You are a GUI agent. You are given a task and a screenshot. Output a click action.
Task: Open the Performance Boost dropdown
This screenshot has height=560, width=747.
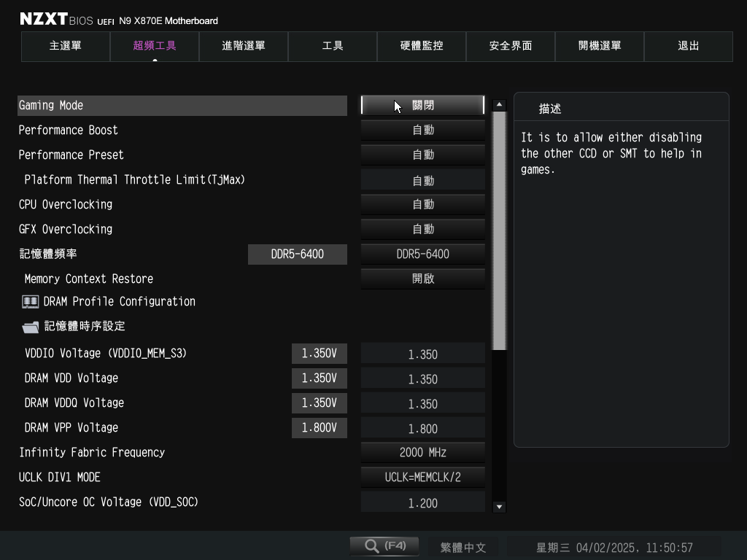(423, 130)
